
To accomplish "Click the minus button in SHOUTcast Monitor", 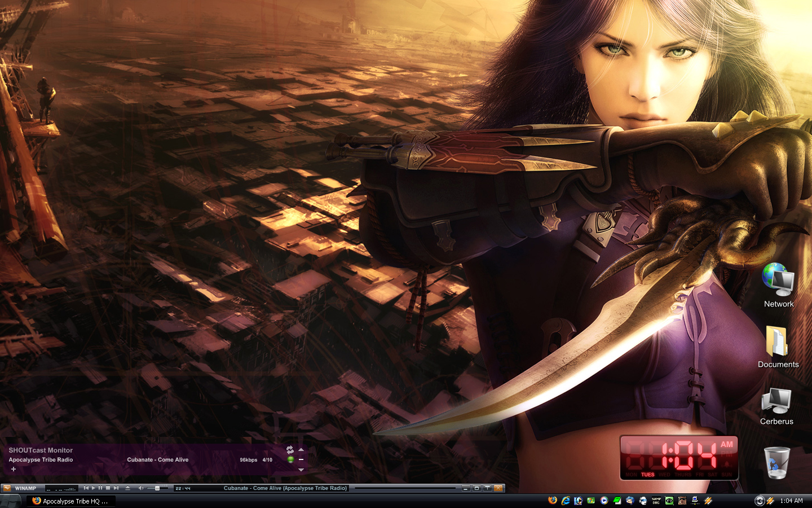I will point(301,459).
